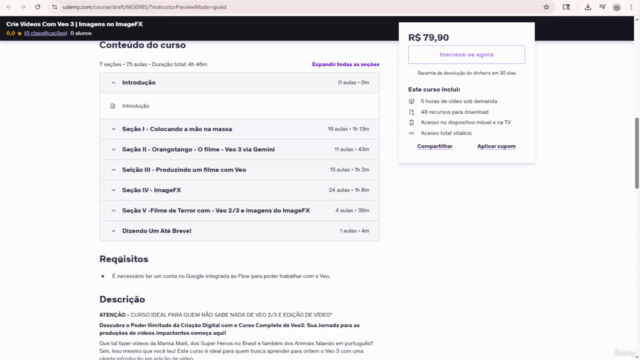Expand Seção I - Colocando a mão na massa
The image size is (640, 360).
(239, 129)
